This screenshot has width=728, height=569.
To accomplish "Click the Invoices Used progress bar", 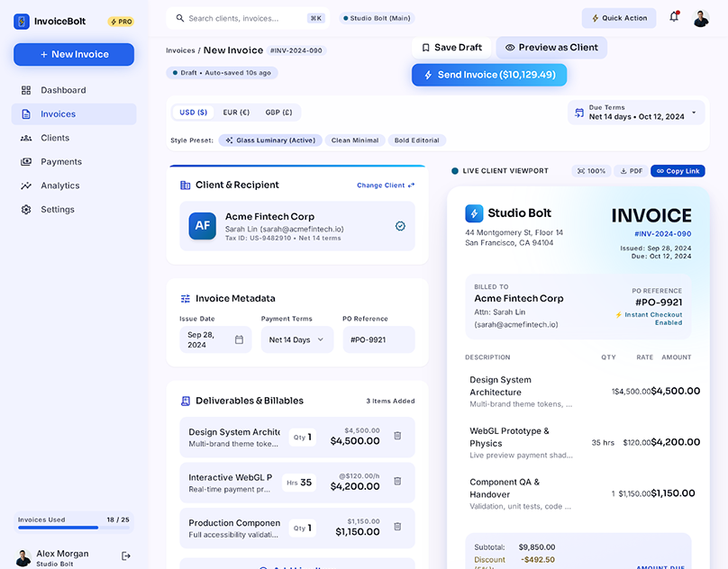I will [x=73, y=528].
